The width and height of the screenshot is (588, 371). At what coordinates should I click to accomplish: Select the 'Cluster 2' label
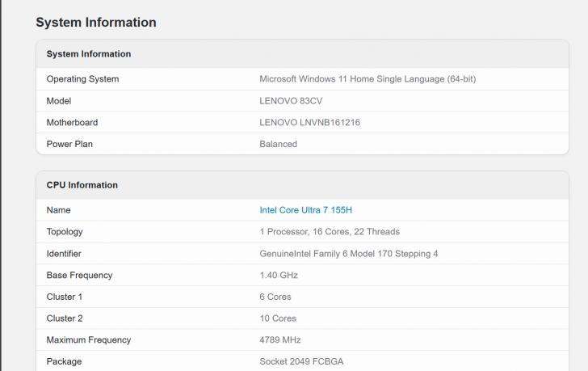click(x=65, y=318)
